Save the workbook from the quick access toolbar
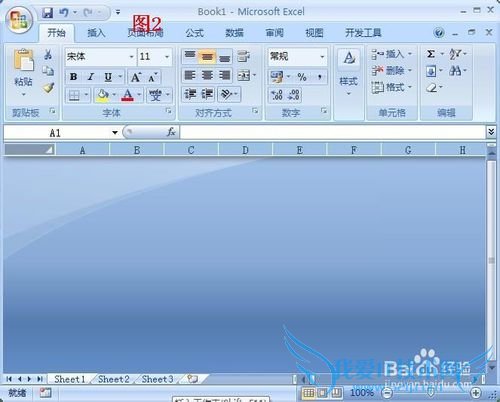This screenshot has height=402, width=500. tap(47, 13)
